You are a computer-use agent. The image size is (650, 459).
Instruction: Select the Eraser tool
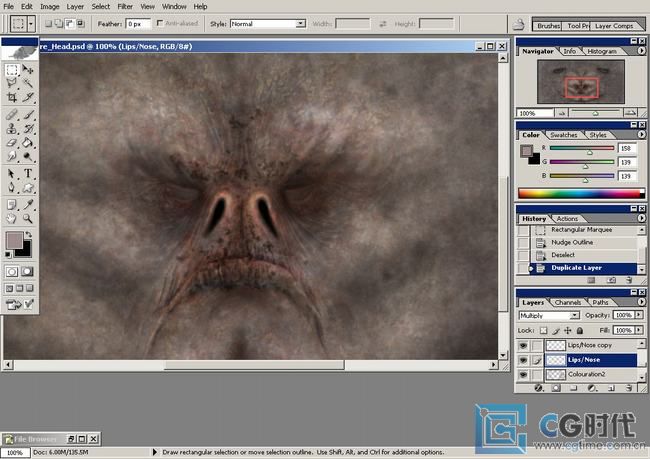coord(12,143)
